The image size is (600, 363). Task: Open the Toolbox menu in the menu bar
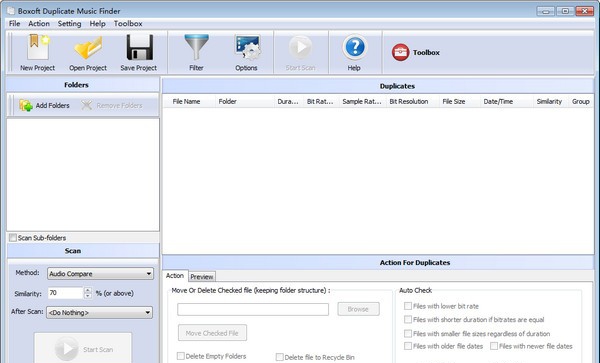pos(128,23)
